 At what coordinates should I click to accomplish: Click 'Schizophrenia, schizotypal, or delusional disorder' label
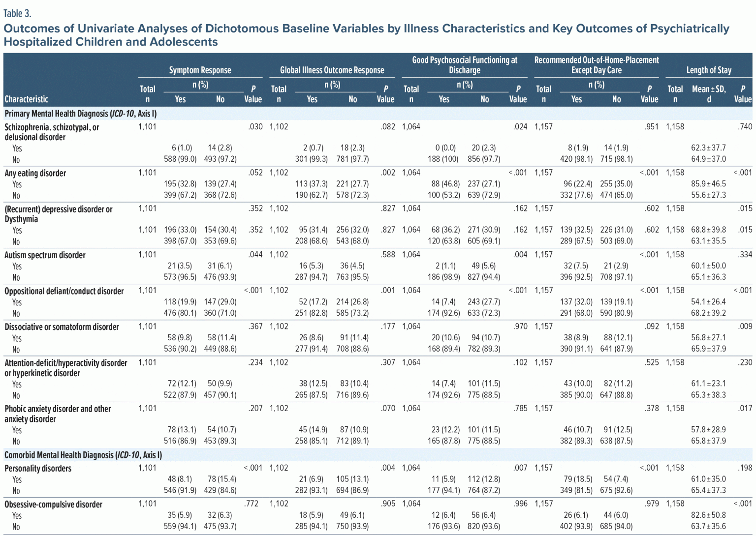click(52, 132)
